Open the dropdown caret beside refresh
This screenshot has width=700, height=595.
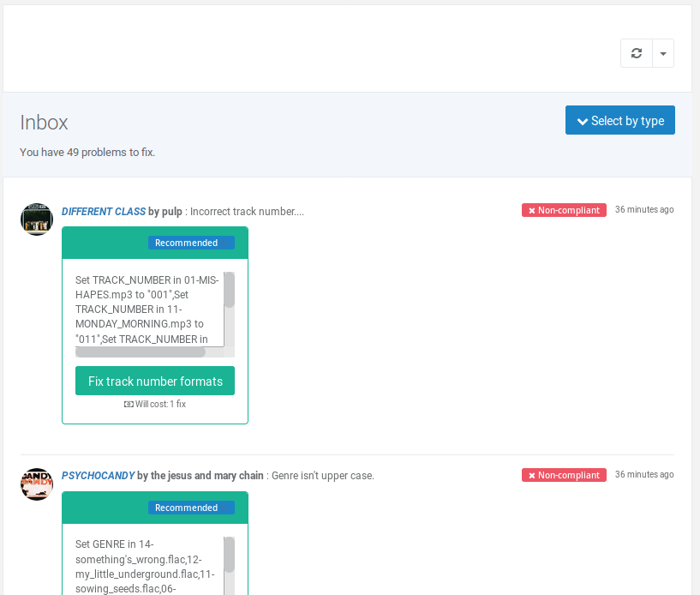[663, 53]
